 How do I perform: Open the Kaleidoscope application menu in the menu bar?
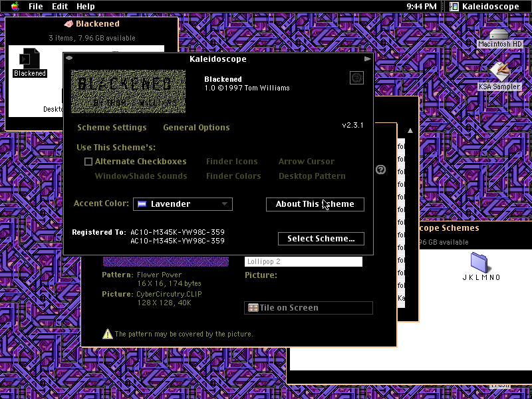(x=485, y=7)
